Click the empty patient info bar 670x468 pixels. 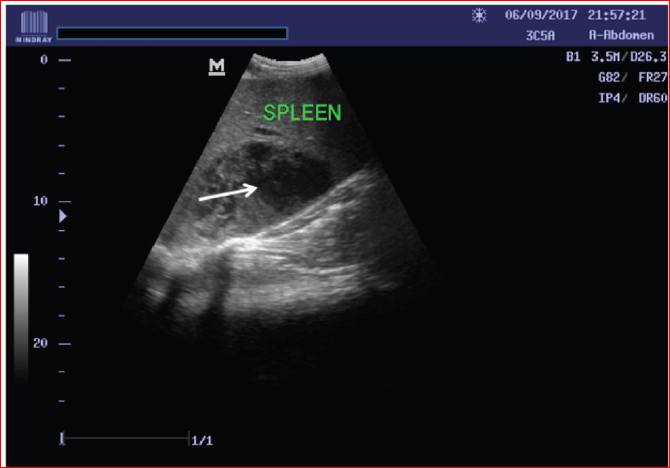173,33
